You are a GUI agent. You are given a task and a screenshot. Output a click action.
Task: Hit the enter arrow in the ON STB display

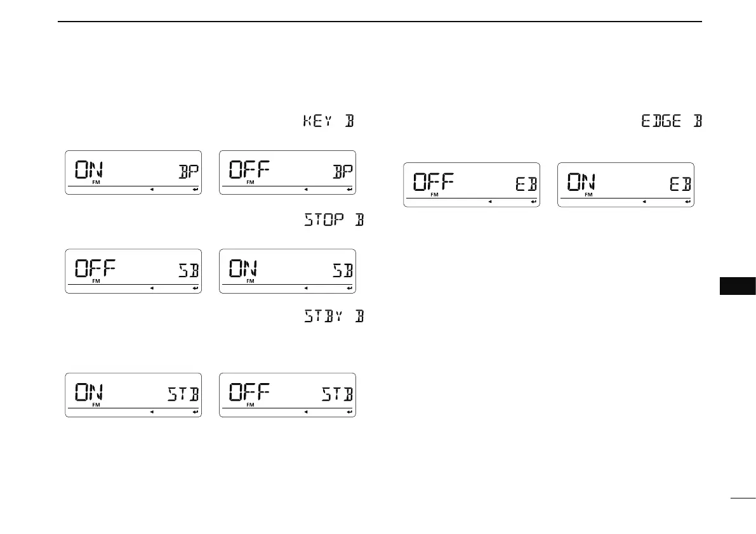195,413
